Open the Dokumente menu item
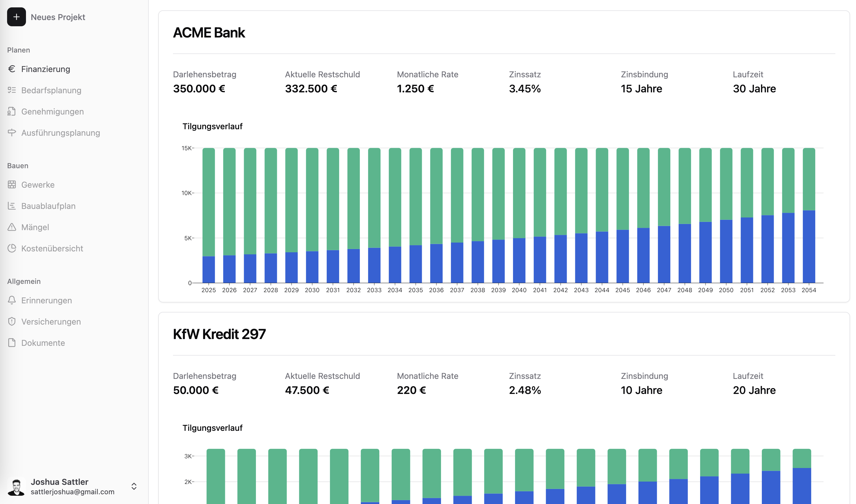This screenshot has height=504, width=856. pos(43,343)
